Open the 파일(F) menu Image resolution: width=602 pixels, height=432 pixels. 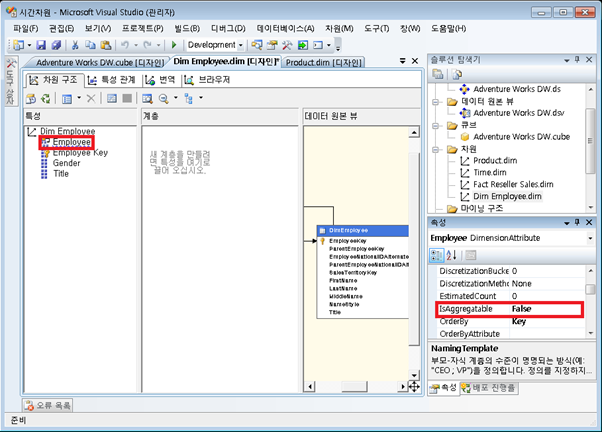(x=26, y=28)
